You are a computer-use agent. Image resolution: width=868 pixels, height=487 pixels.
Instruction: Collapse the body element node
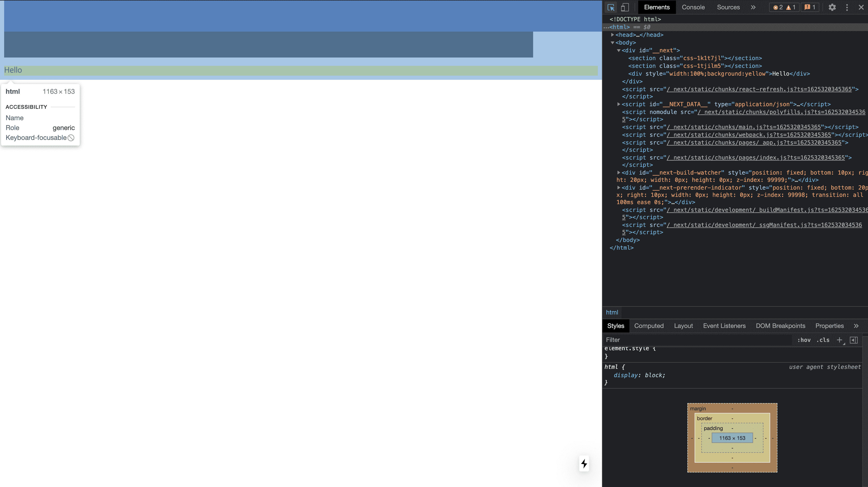tap(613, 42)
